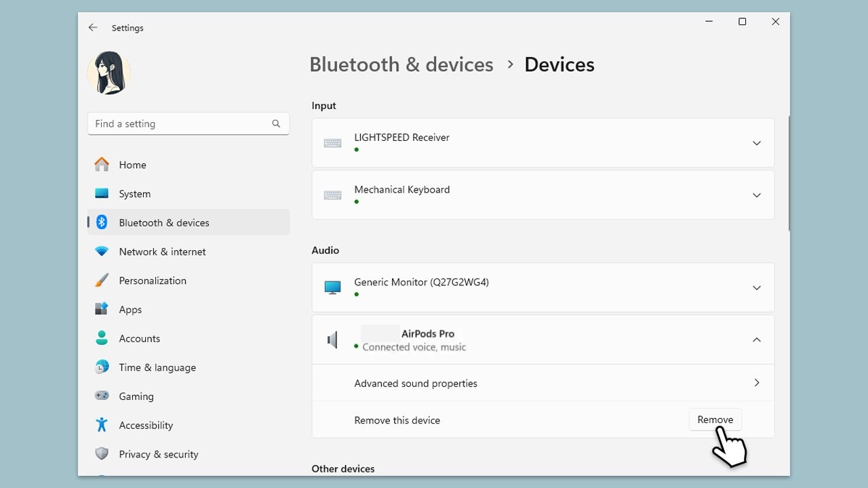
Task: Click the System monitor icon
Action: coord(102,194)
